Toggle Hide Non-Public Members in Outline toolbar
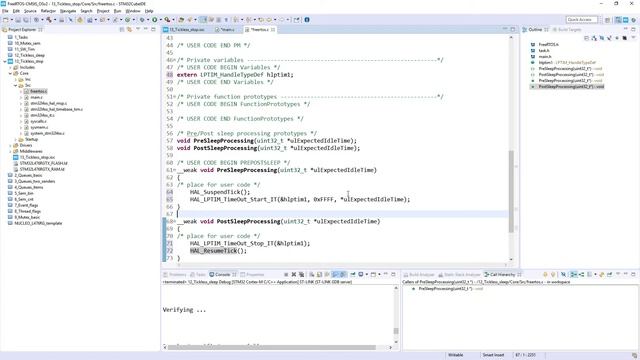This screenshot has width=640, height=360. coord(617,38)
